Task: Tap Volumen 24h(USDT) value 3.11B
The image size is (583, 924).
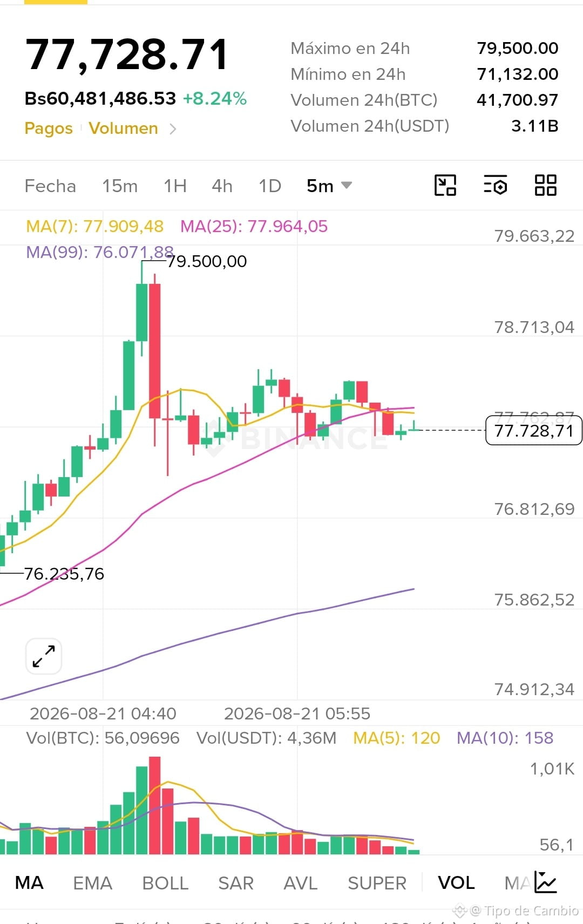Action: point(535,126)
